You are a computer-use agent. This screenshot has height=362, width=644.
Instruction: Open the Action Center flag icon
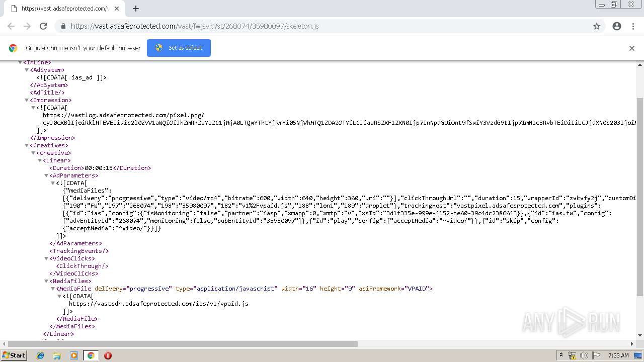tap(596, 355)
